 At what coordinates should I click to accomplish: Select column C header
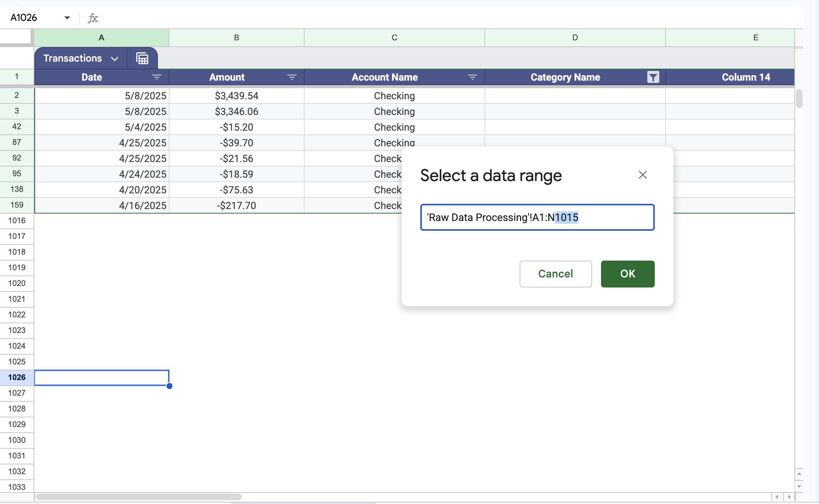click(x=395, y=38)
